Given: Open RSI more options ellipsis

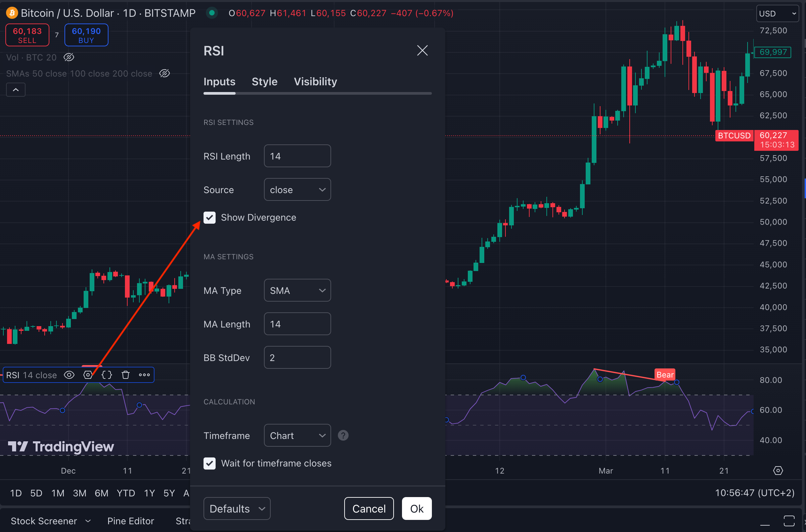Looking at the screenshot, I should tap(144, 375).
